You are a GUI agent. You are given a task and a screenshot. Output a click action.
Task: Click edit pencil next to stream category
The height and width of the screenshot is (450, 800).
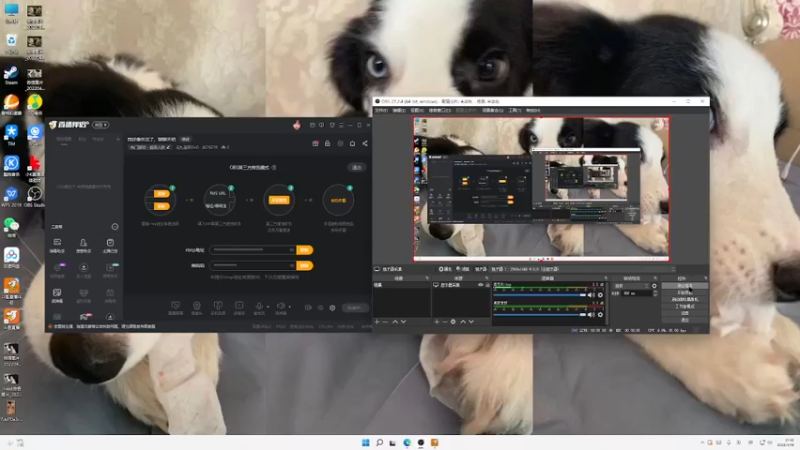[168, 147]
